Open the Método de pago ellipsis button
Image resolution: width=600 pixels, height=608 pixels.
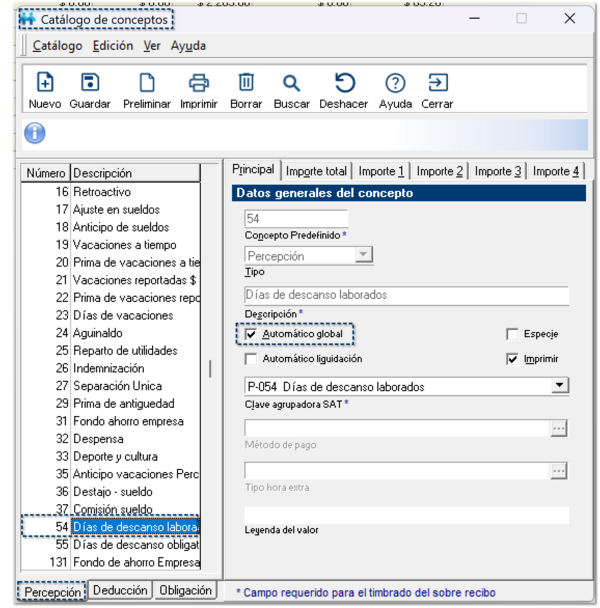tap(559, 428)
